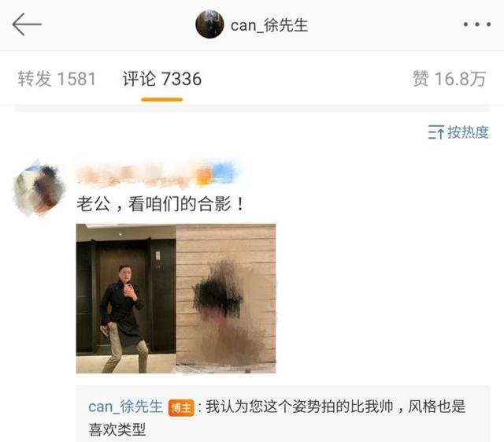
Task: View the blurred wall photo on the right
Action: pos(226,299)
